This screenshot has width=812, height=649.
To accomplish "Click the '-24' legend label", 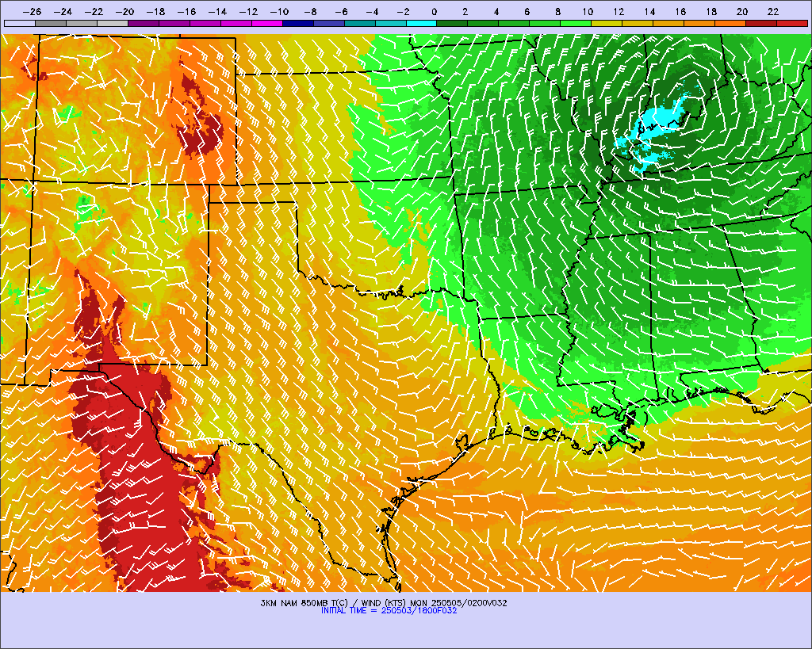I will (x=63, y=12).
